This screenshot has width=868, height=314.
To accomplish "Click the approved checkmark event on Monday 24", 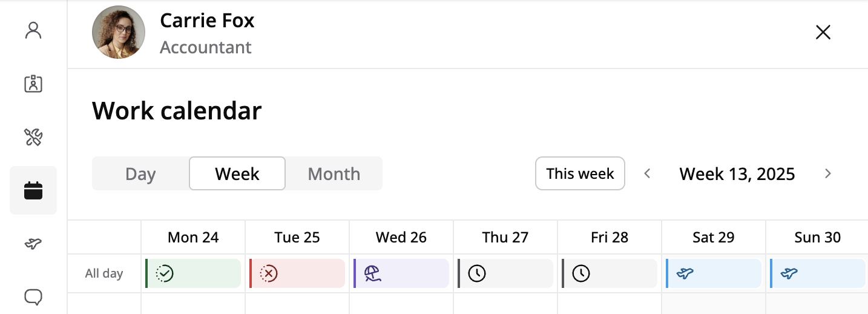I will 194,273.
